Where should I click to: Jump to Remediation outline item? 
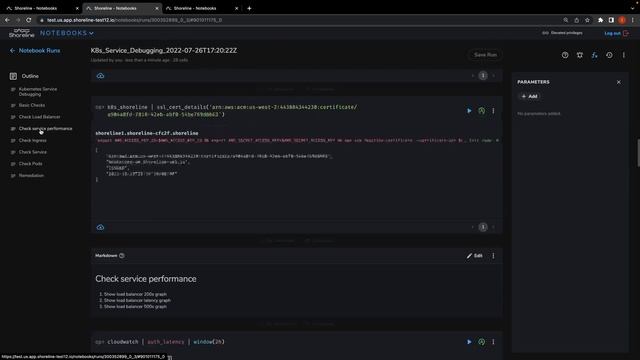(31, 176)
